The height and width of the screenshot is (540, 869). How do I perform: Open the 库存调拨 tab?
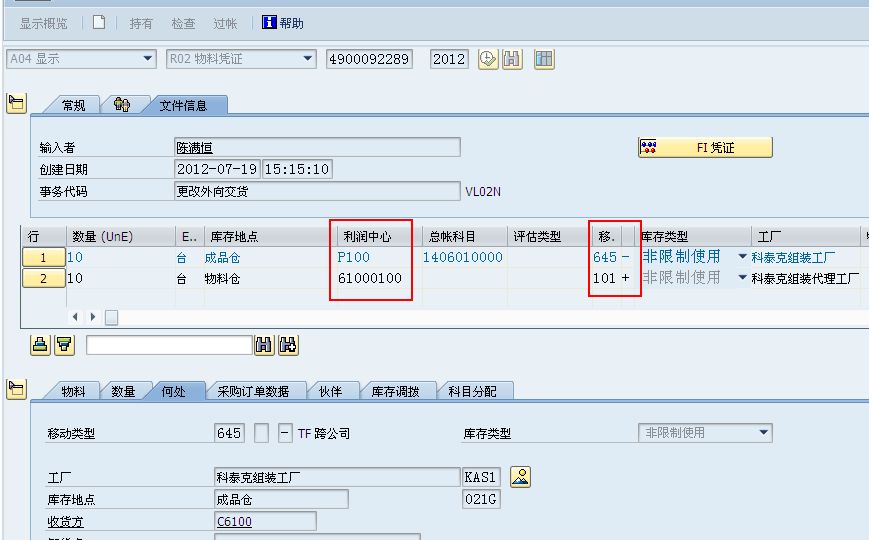pos(395,391)
